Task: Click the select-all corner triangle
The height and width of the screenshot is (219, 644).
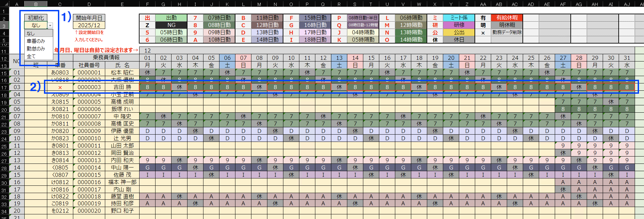Action: [x=4, y=4]
